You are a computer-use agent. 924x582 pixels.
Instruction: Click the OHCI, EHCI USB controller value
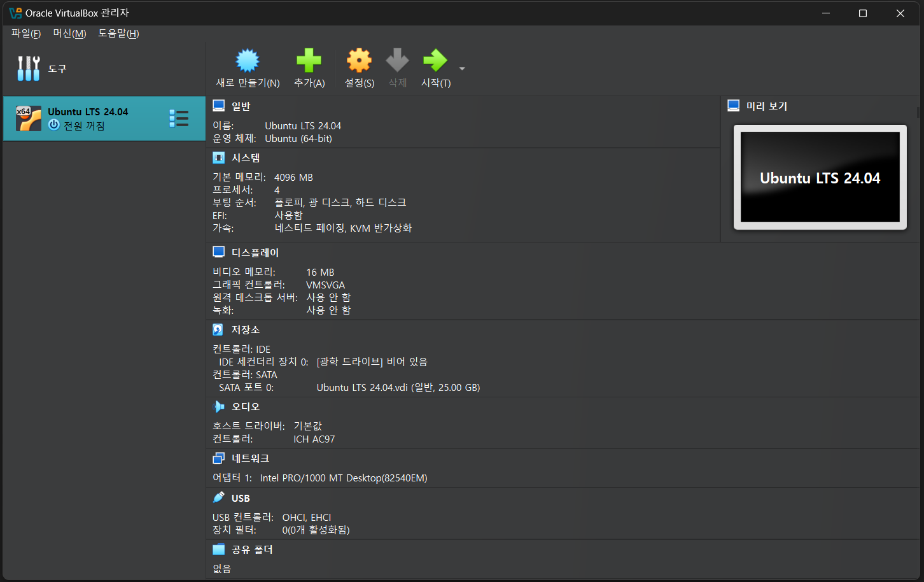click(307, 517)
